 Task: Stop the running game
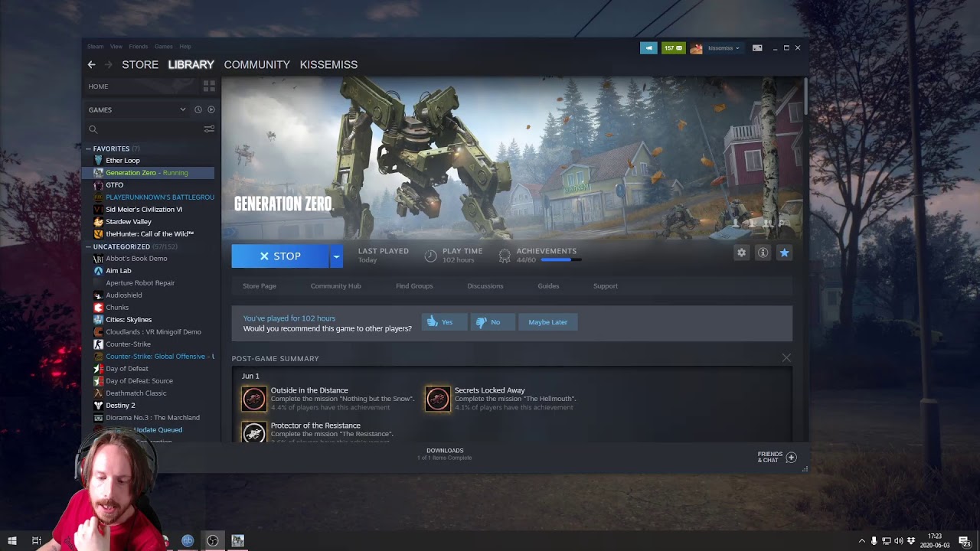[x=280, y=256]
